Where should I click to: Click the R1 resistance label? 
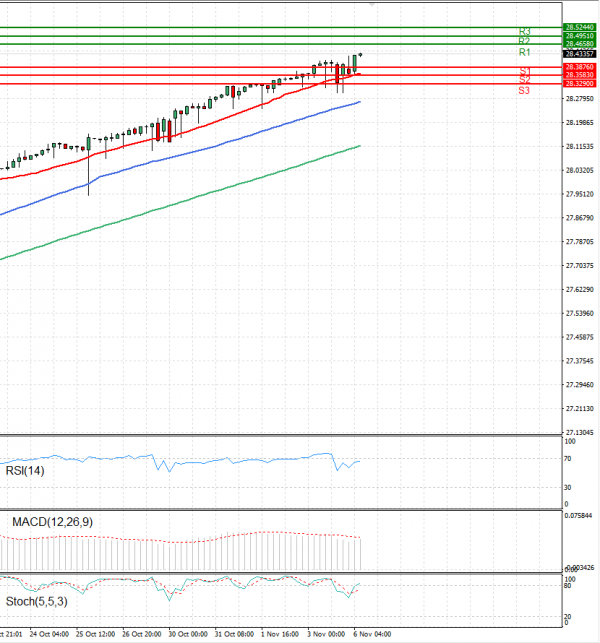[x=525, y=52]
